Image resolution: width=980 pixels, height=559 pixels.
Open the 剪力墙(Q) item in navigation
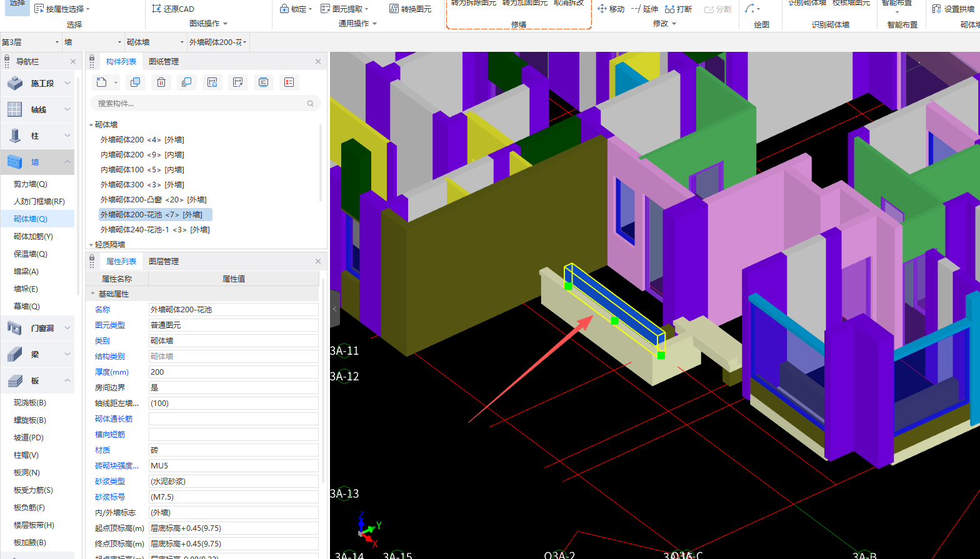[31, 184]
